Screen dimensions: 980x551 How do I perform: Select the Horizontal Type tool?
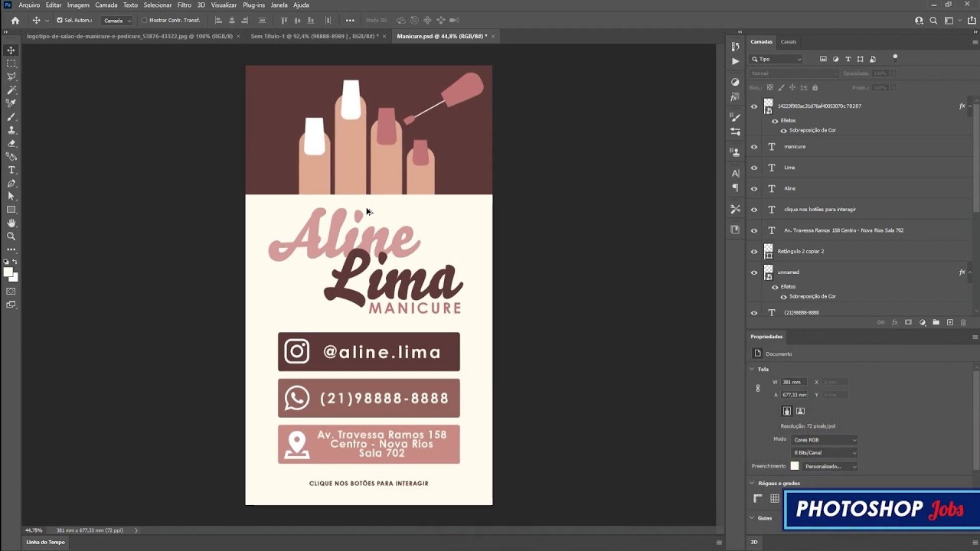coord(11,170)
